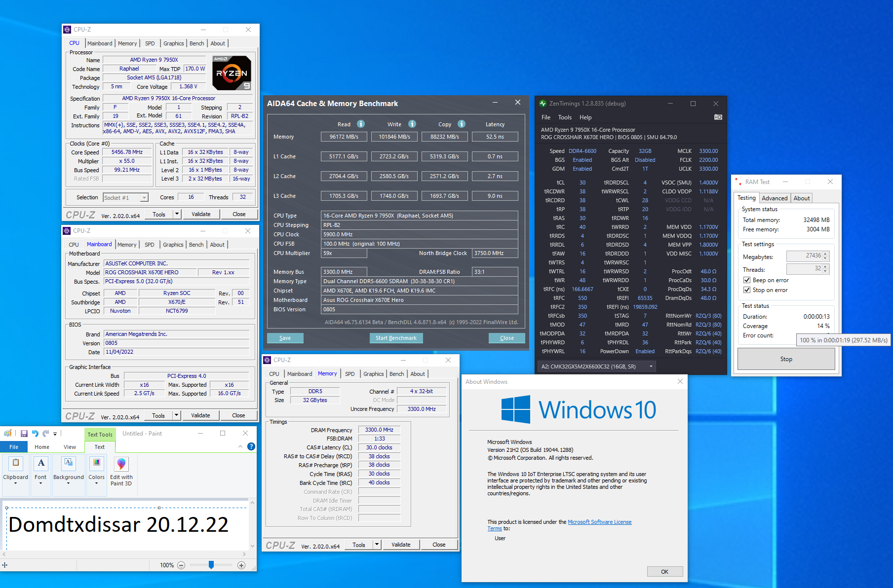Toggle the Stop on error checkbox

(x=747, y=290)
